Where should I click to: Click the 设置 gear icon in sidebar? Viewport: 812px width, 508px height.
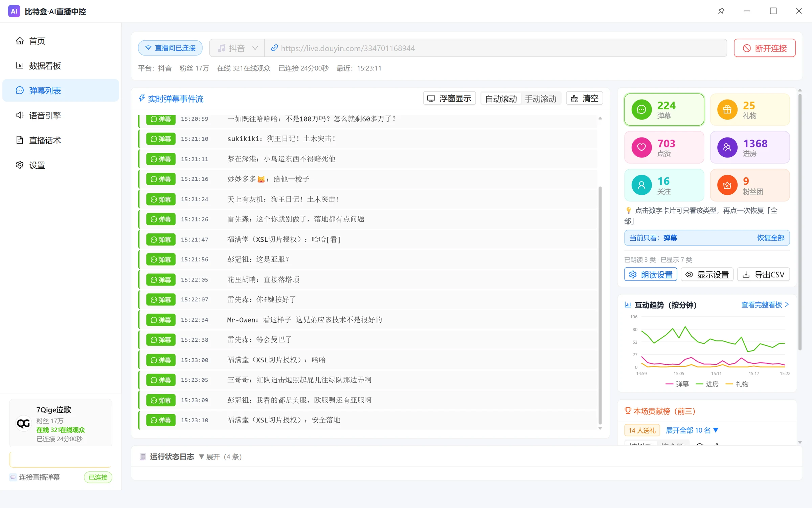click(20, 165)
